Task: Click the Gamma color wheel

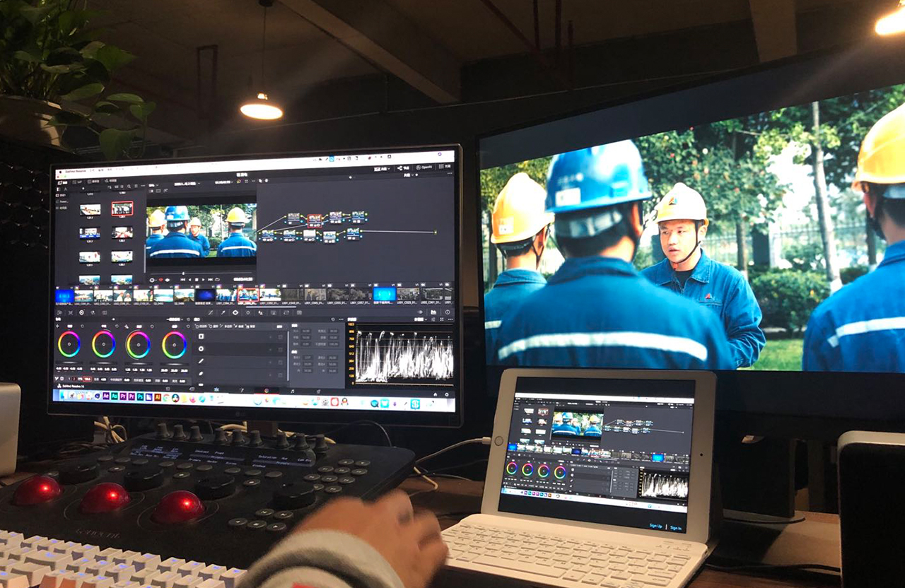Action: [x=103, y=344]
